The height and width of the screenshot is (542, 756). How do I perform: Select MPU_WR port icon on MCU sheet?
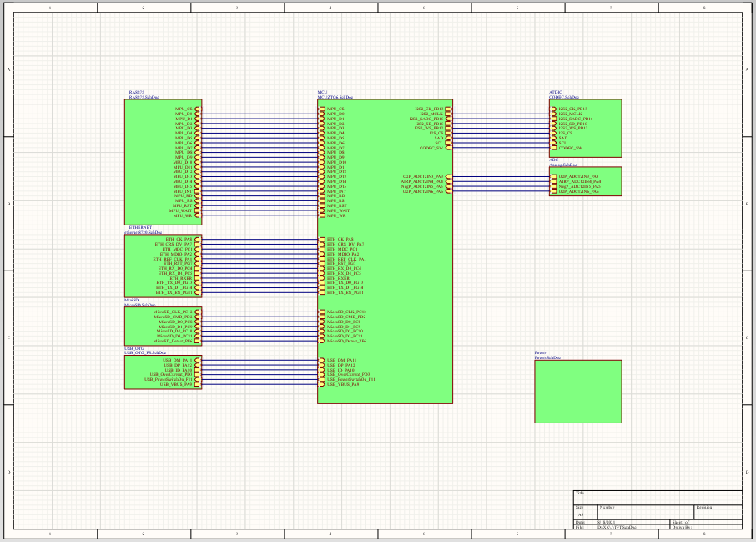tap(321, 215)
